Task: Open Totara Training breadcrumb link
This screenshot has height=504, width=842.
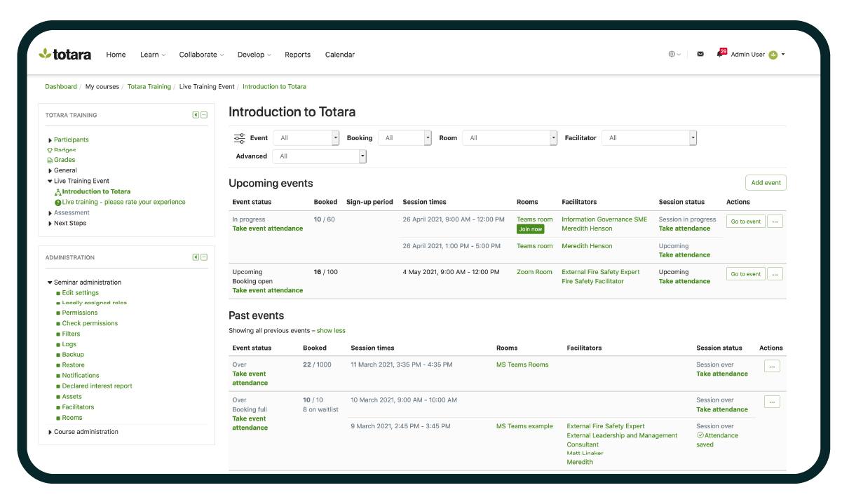Action: 149,87
